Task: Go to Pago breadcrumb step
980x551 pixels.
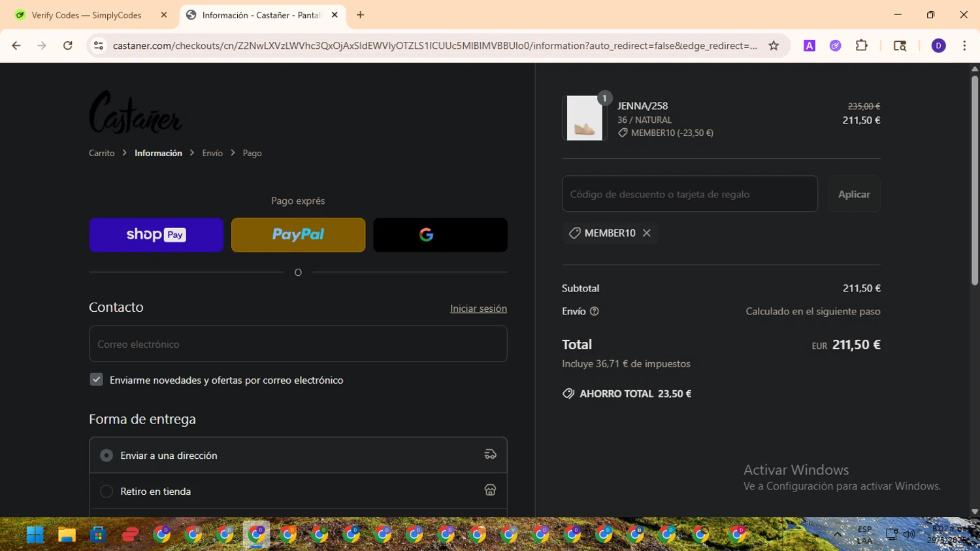Action: pyautogui.click(x=252, y=153)
